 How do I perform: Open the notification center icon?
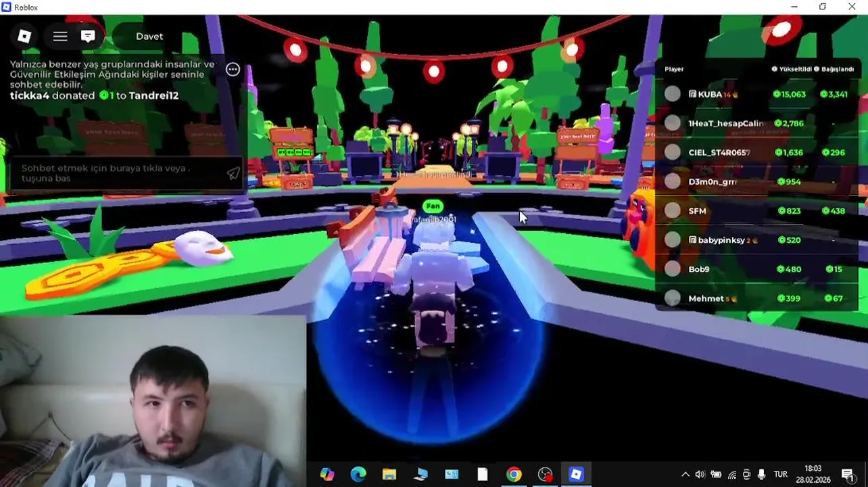pyautogui.click(x=848, y=475)
